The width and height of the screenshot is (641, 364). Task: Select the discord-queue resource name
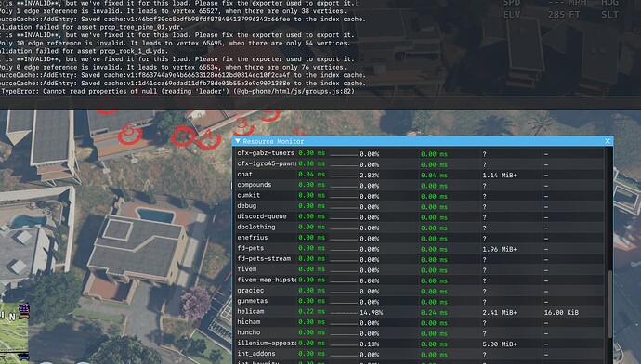[x=262, y=216]
